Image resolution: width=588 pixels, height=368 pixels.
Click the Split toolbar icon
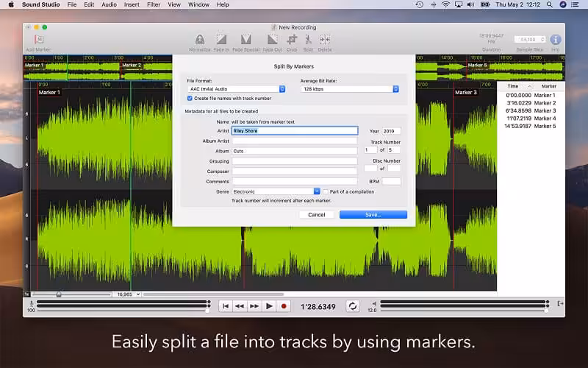coord(308,40)
